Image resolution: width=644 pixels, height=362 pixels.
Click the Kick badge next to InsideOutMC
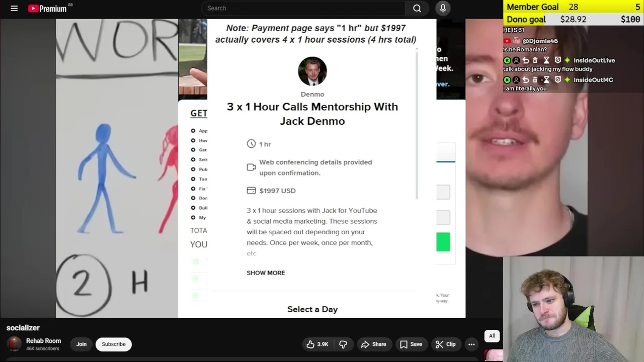[507, 80]
